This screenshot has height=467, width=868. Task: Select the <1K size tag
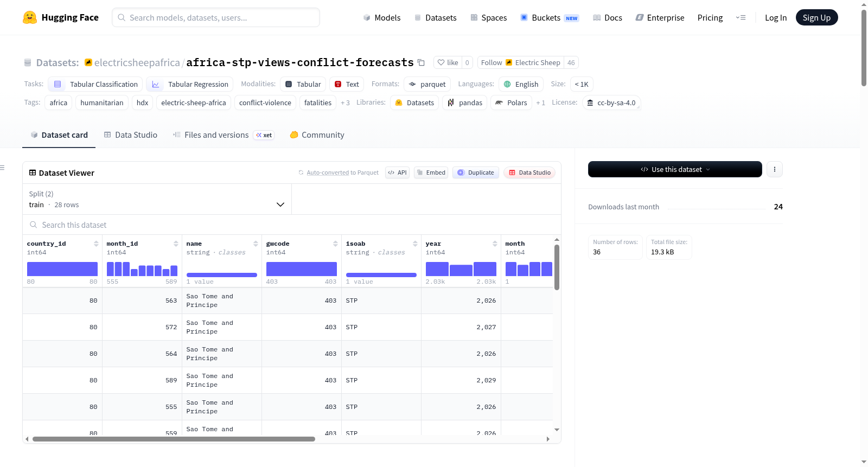point(582,84)
